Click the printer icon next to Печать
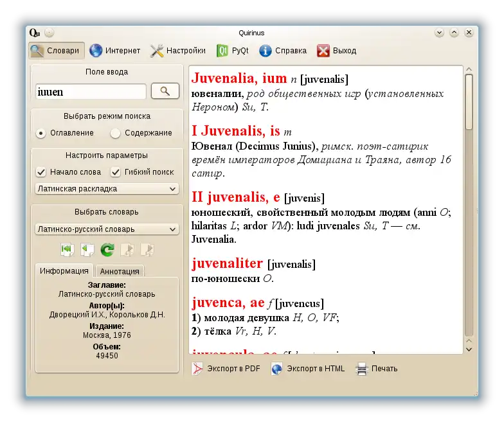Screen dimensions: 504x422 coord(361,369)
